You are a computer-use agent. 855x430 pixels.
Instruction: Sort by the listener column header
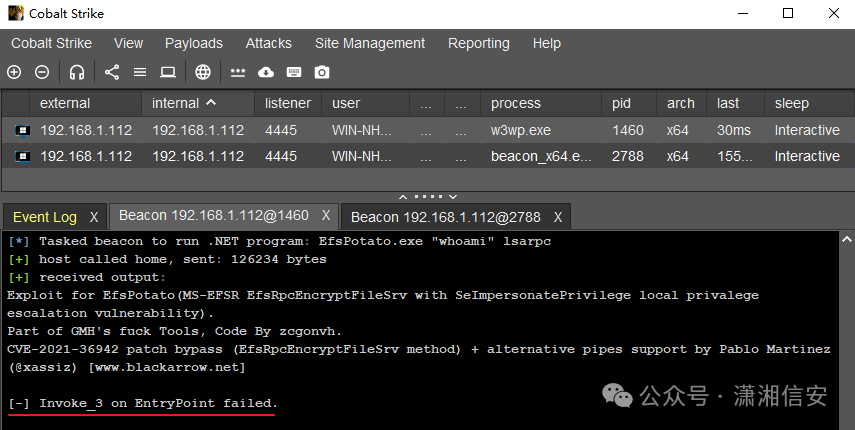pyautogui.click(x=288, y=103)
